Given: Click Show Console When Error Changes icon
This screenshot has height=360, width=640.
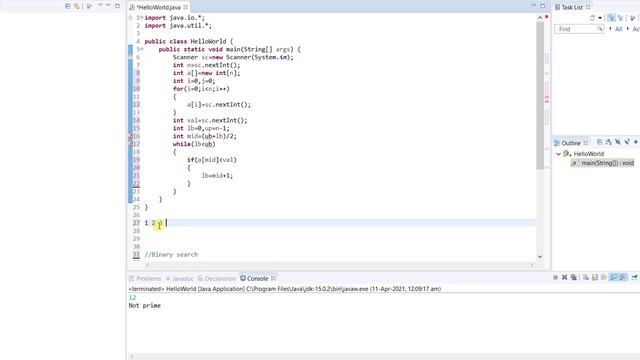Looking at the screenshot, I should coord(623,278).
